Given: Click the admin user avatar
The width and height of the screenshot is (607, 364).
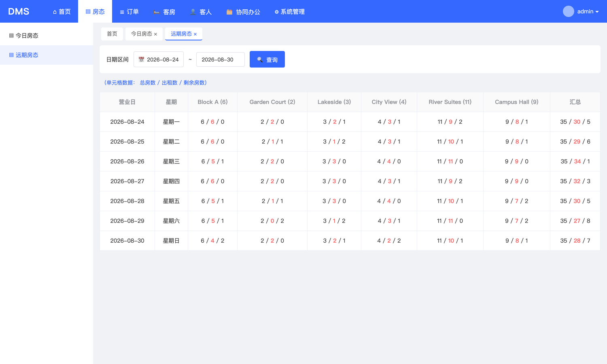Looking at the screenshot, I should click(568, 11).
